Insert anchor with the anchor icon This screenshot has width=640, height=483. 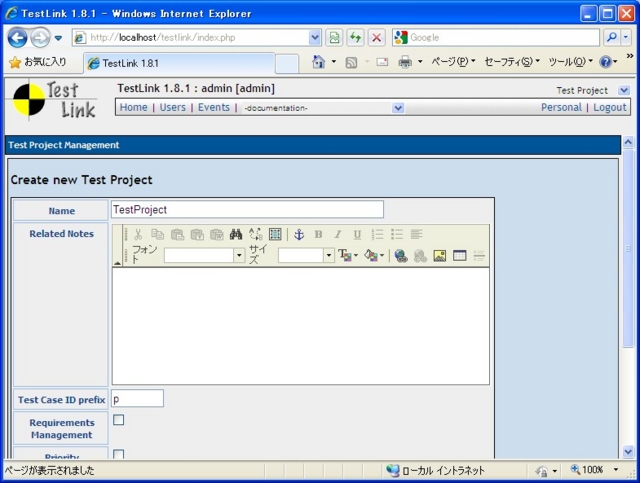299,234
